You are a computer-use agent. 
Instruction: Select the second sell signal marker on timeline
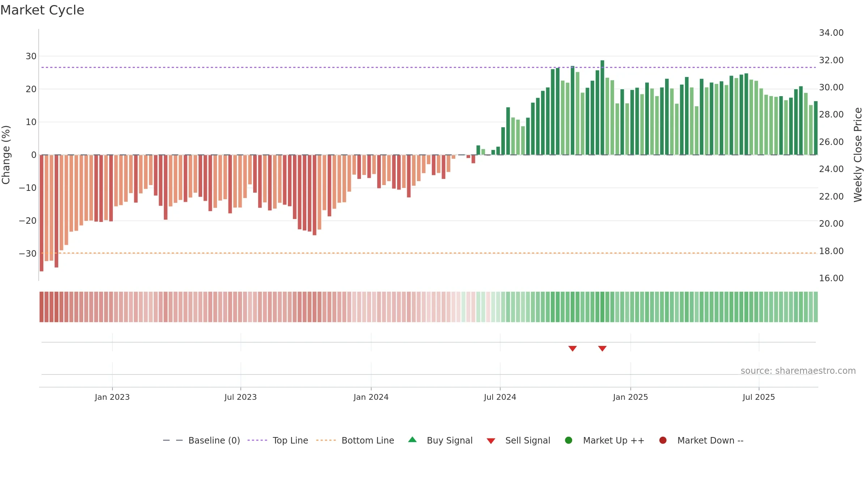(602, 348)
